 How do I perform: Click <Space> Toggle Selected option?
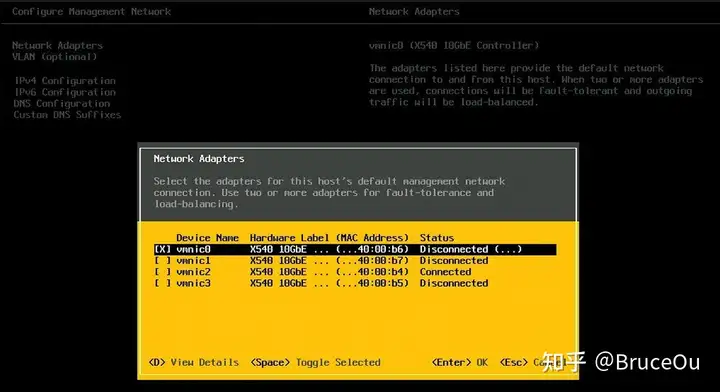(315, 362)
